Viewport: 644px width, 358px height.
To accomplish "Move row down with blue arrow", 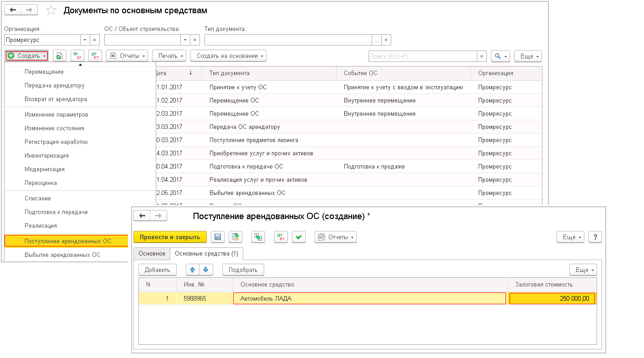I will coord(206,270).
